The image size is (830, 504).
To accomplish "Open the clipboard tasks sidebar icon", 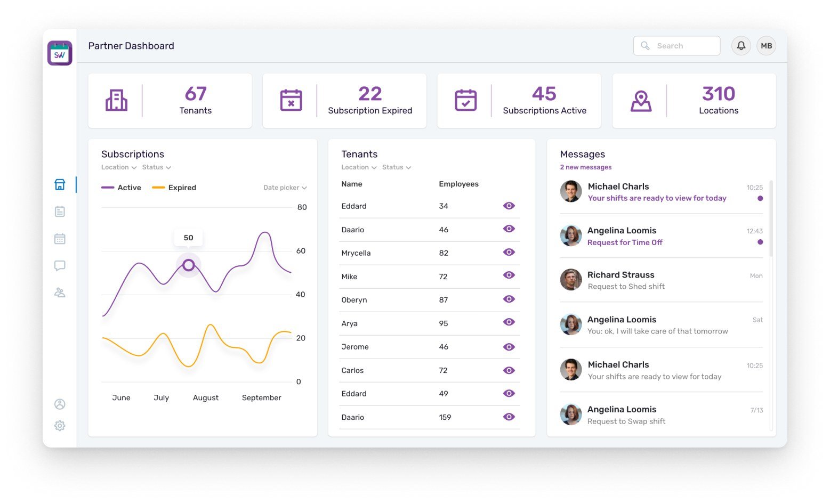I will click(x=60, y=212).
